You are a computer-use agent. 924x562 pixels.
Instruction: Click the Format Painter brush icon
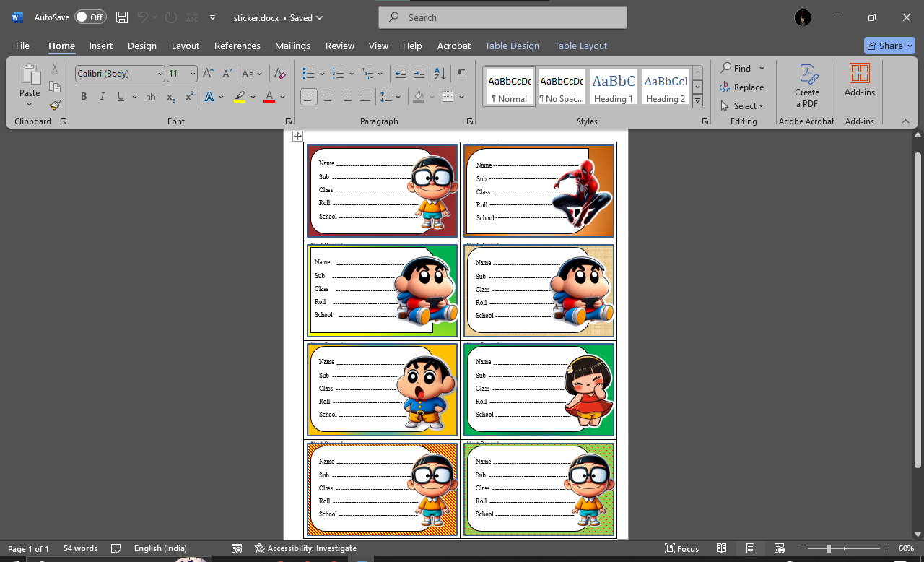(x=55, y=105)
